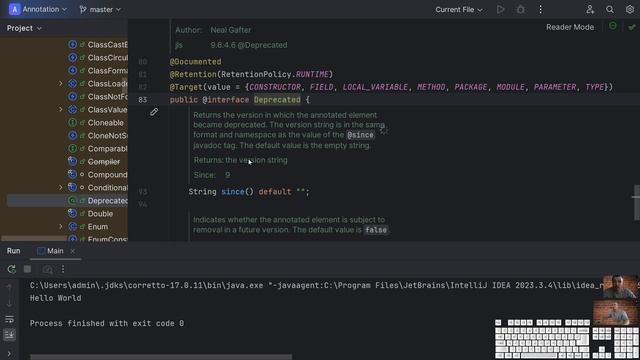Click the @since tag in the doc comment
640x360 pixels.
360,135
